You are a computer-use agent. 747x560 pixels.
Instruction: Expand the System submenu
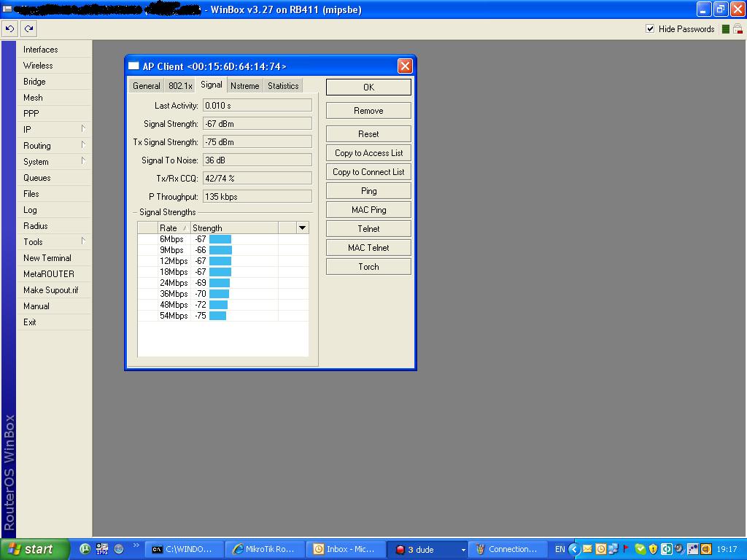pos(53,162)
